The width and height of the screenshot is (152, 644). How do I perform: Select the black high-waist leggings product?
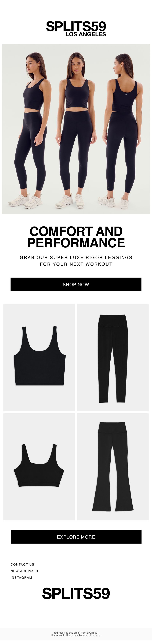click(113, 357)
